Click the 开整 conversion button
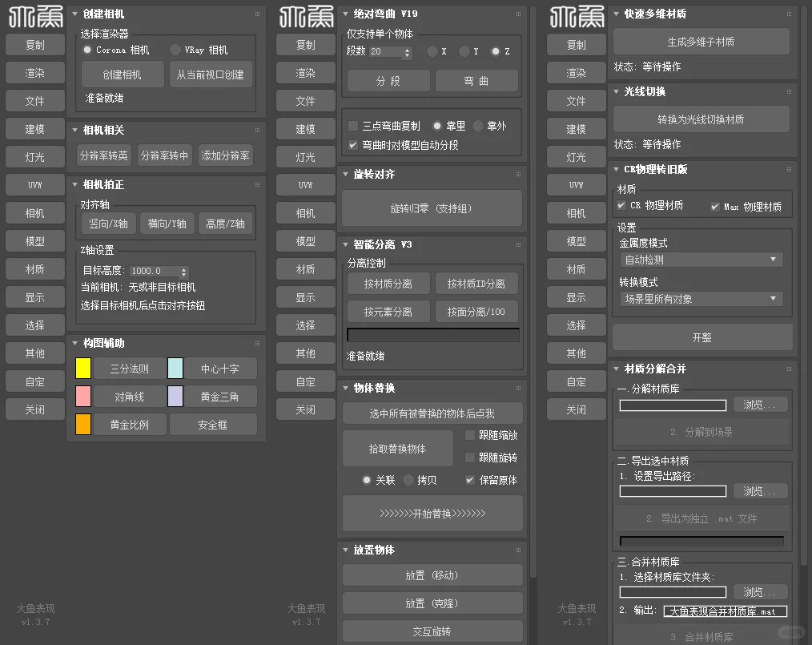This screenshot has height=645, width=812. 701,337
